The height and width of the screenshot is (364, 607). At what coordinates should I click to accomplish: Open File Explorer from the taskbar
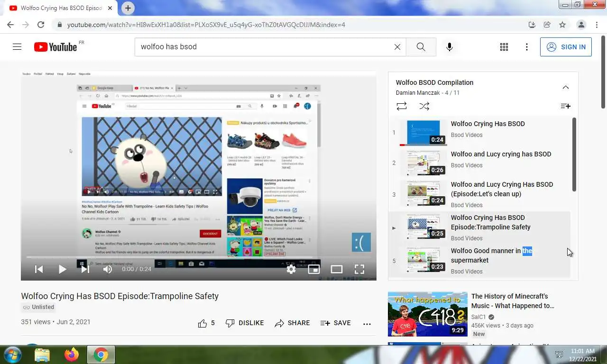(x=42, y=355)
